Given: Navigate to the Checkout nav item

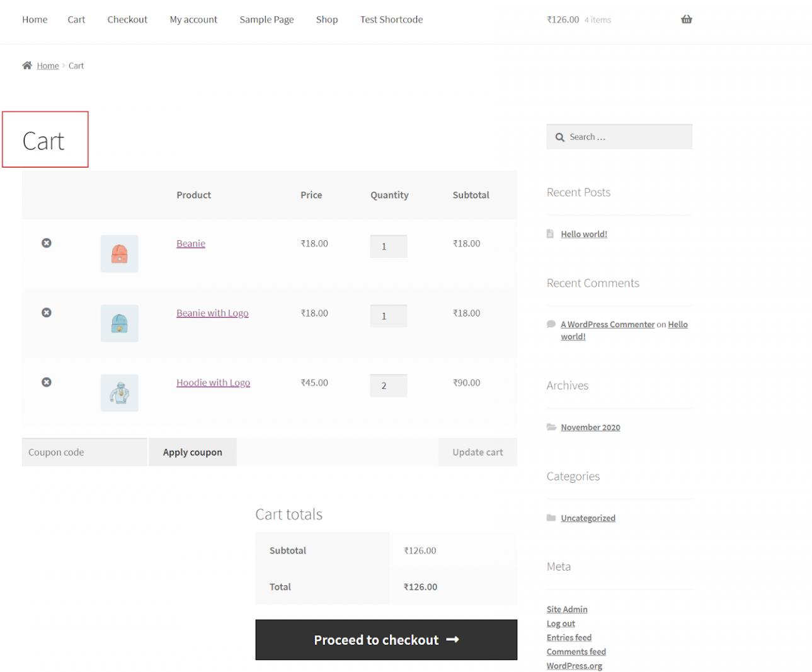Looking at the screenshot, I should point(127,20).
